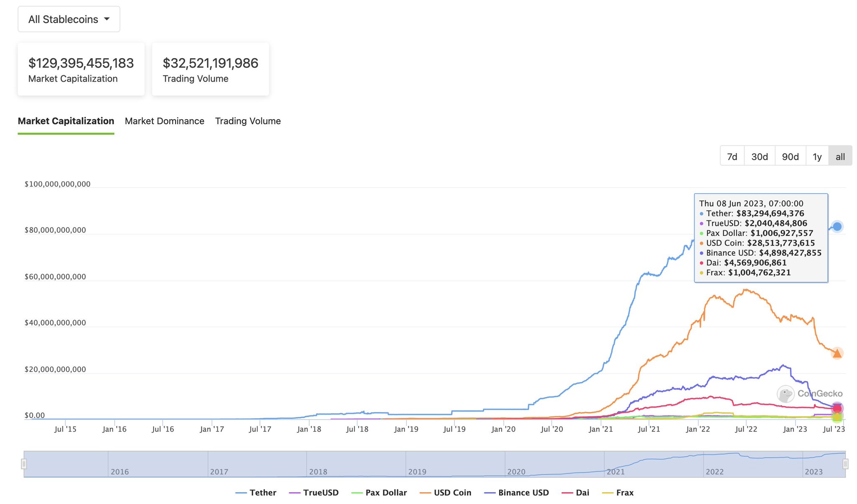Click the $32,521,191,986 trading volume value

coord(210,63)
